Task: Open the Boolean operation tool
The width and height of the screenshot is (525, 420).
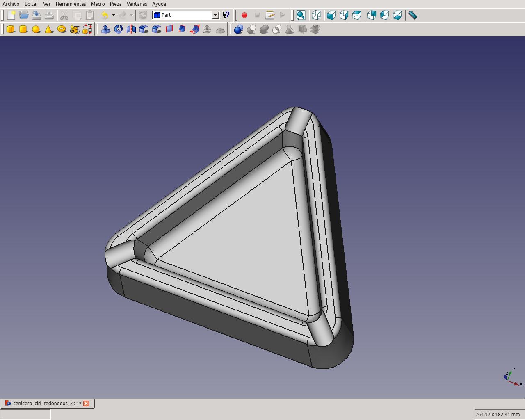Action: [239, 29]
